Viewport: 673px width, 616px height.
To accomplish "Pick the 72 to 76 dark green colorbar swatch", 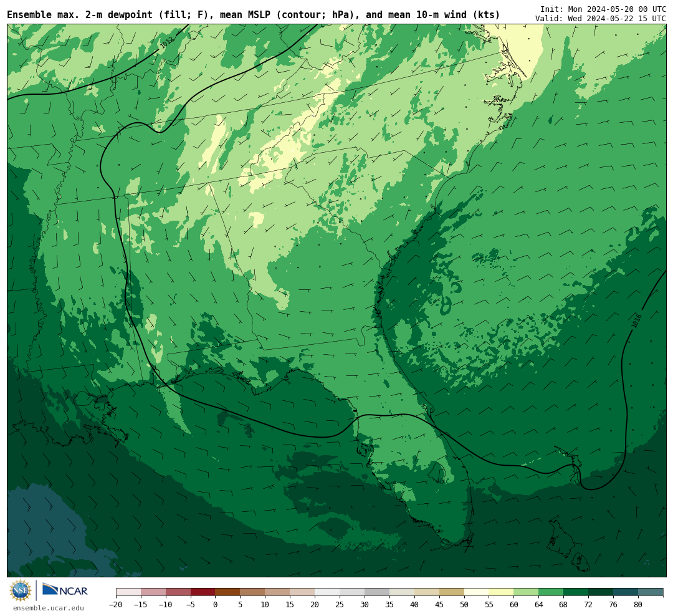I will (601, 592).
